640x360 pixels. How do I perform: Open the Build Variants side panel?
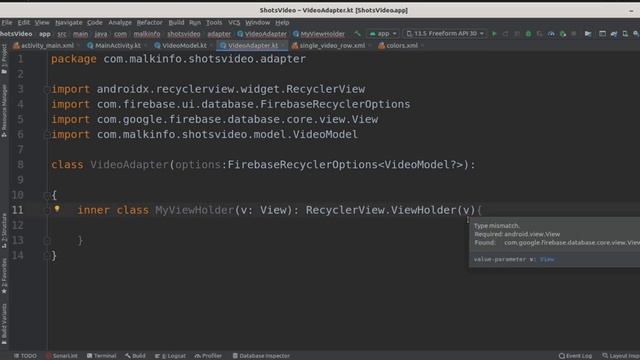(x=4, y=325)
